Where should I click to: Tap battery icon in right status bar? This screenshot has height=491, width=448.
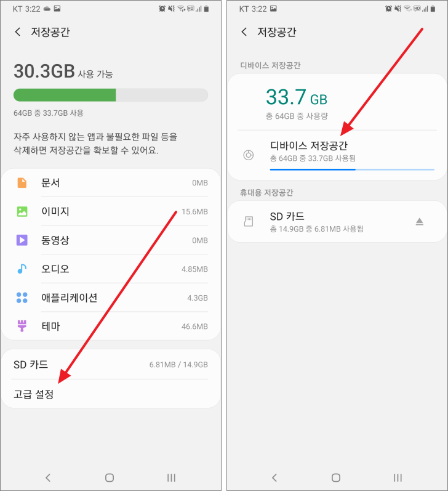433,9
